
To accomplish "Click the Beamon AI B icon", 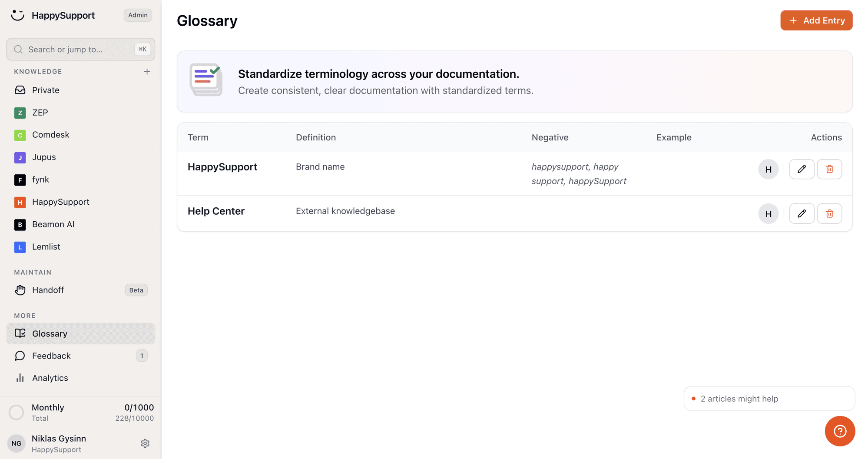I will [x=20, y=225].
